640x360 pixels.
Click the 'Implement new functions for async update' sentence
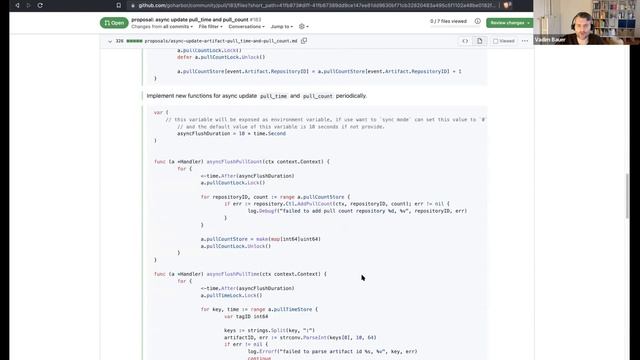(256, 96)
